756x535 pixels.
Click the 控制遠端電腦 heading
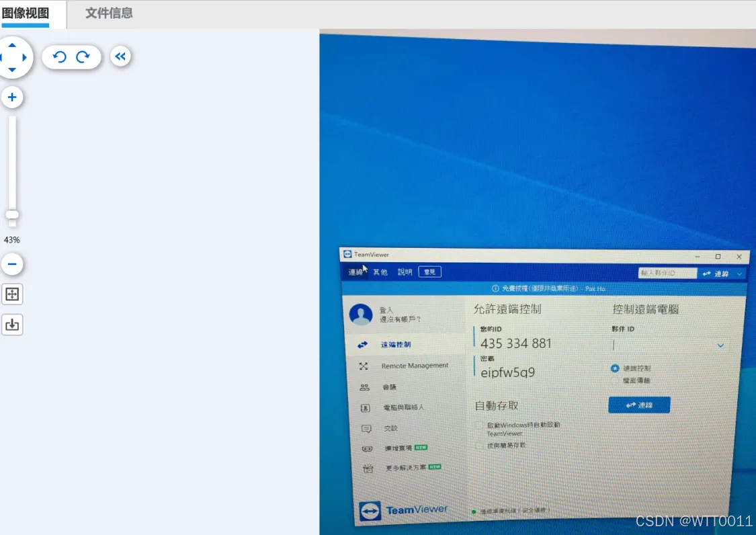(646, 309)
